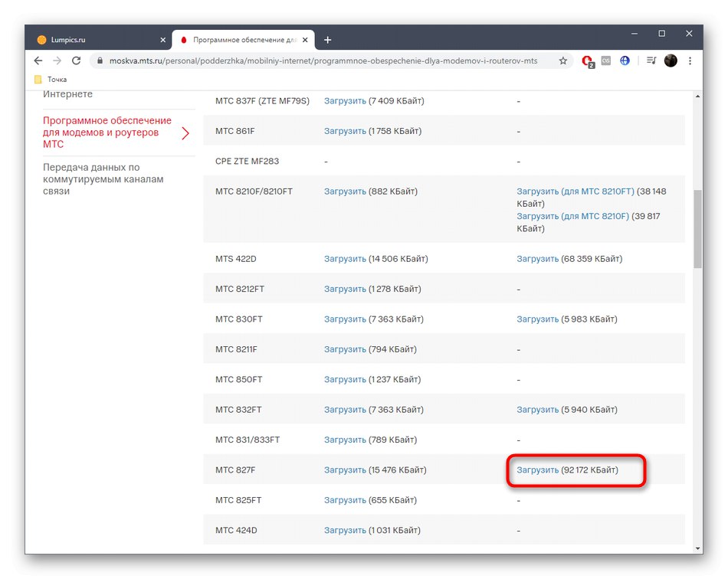Download 794 КБайт file for МТС 8211F
The width and height of the screenshot is (728, 579).
coord(345,349)
